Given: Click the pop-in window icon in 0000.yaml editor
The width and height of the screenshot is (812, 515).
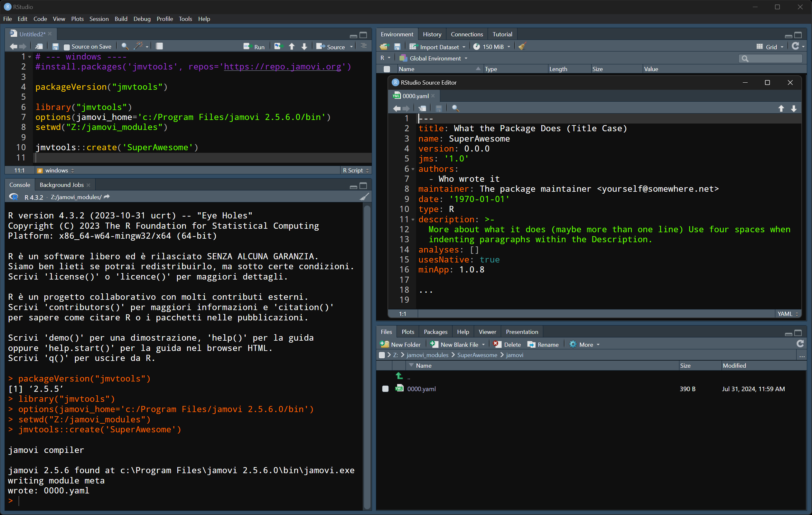Looking at the screenshot, I should click(x=422, y=108).
